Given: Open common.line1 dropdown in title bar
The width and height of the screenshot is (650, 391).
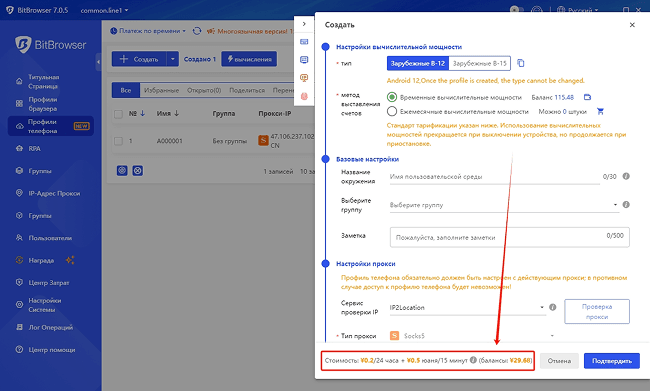Looking at the screenshot, I should [104, 10].
